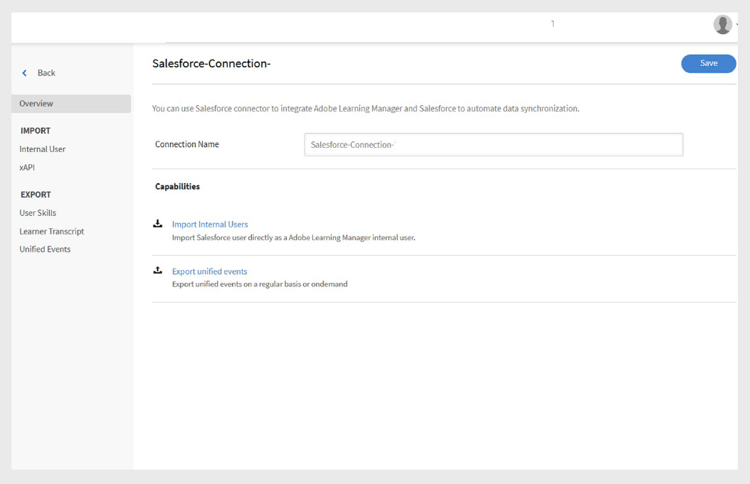
Task: Focus the Connection Name text field
Action: pyautogui.click(x=494, y=144)
